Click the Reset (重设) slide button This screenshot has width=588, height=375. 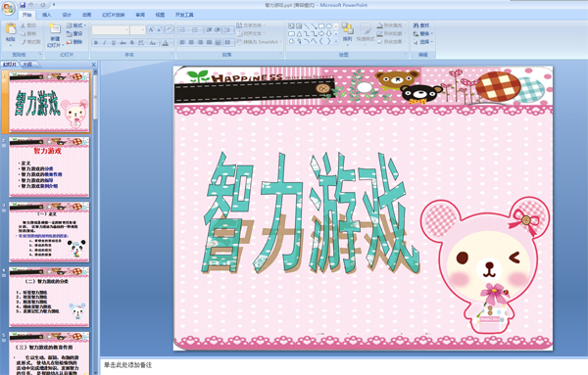coord(74,33)
